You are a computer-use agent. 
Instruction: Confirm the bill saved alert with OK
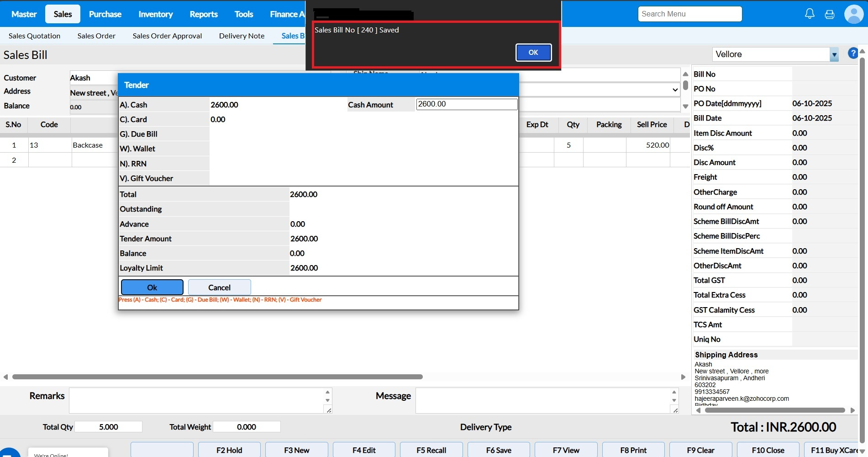(533, 53)
